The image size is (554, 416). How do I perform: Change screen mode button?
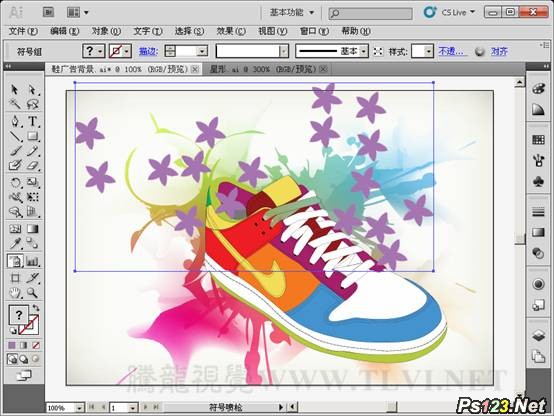(x=24, y=375)
